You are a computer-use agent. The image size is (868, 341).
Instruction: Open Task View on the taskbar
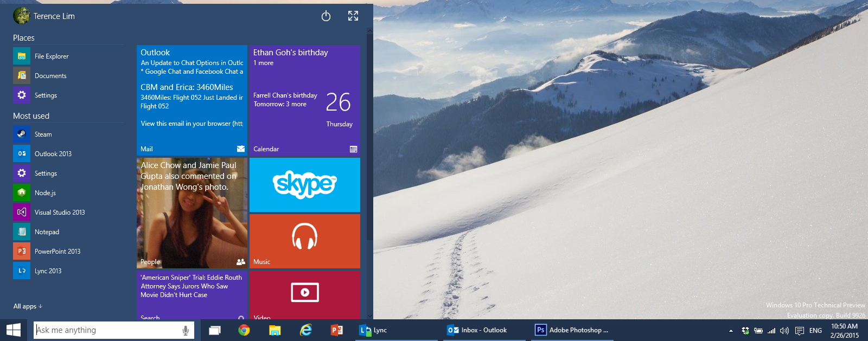coord(215,330)
